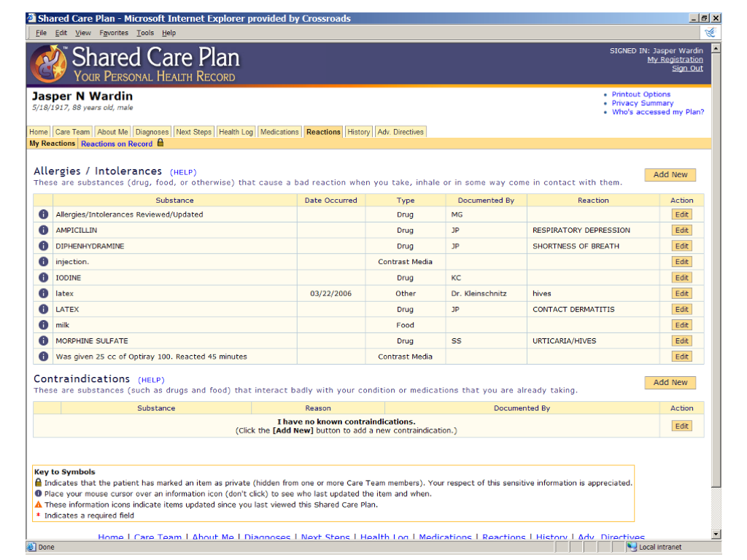The width and height of the screenshot is (747, 560).
Task: Open the Favorites menu
Action: [x=114, y=33]
